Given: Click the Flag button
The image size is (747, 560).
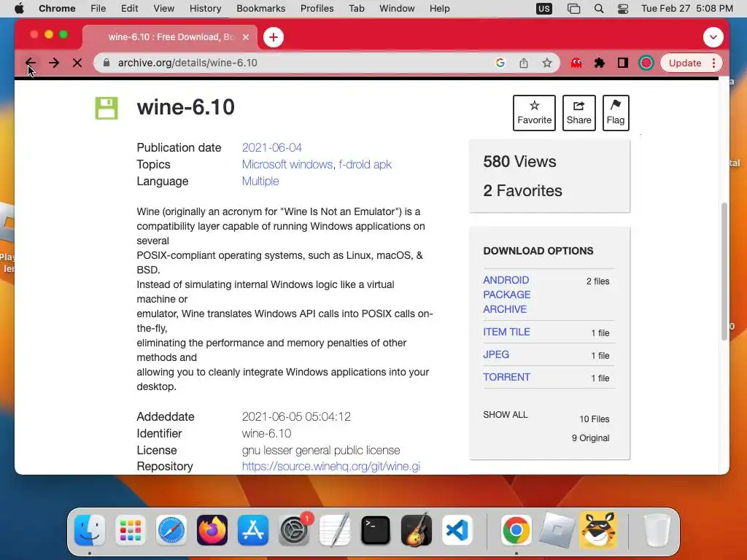Looking at the screenshot, I should click(x=616, y=113).
